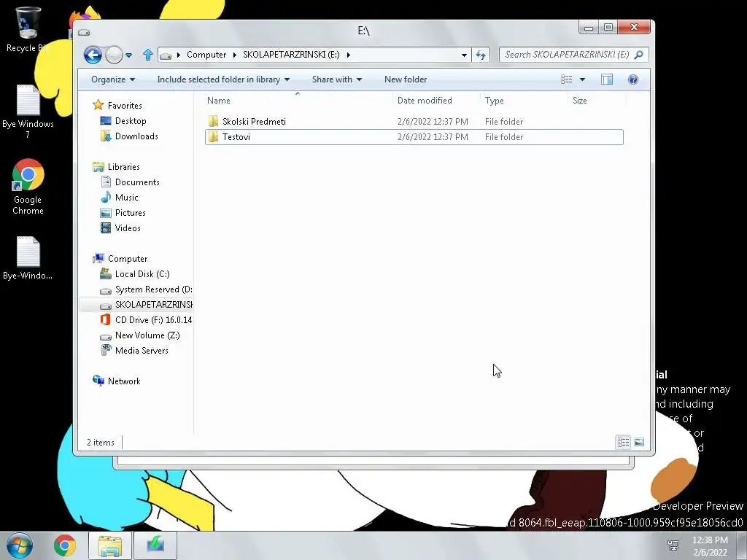Image resolution: width=747 pixels, height=560 pixels.
Task: Click Computer in the address breadcrumb
Action: point(206,55)
